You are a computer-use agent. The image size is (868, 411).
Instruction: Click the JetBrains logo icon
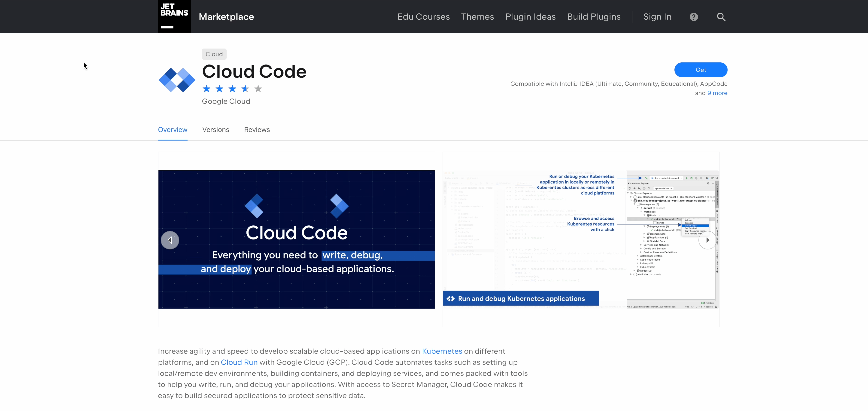coord(174,16)
